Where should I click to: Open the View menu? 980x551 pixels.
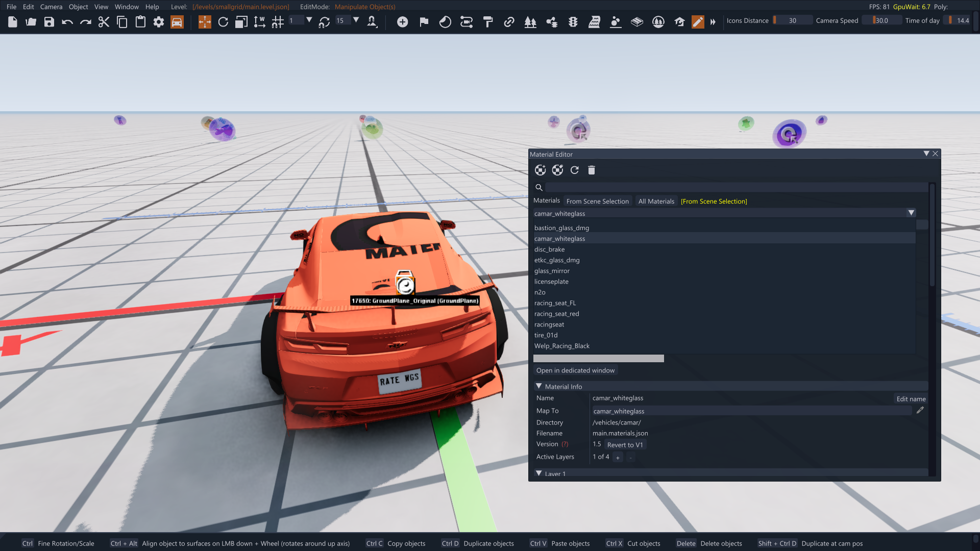pyautogui.click(x=101, y=7)
